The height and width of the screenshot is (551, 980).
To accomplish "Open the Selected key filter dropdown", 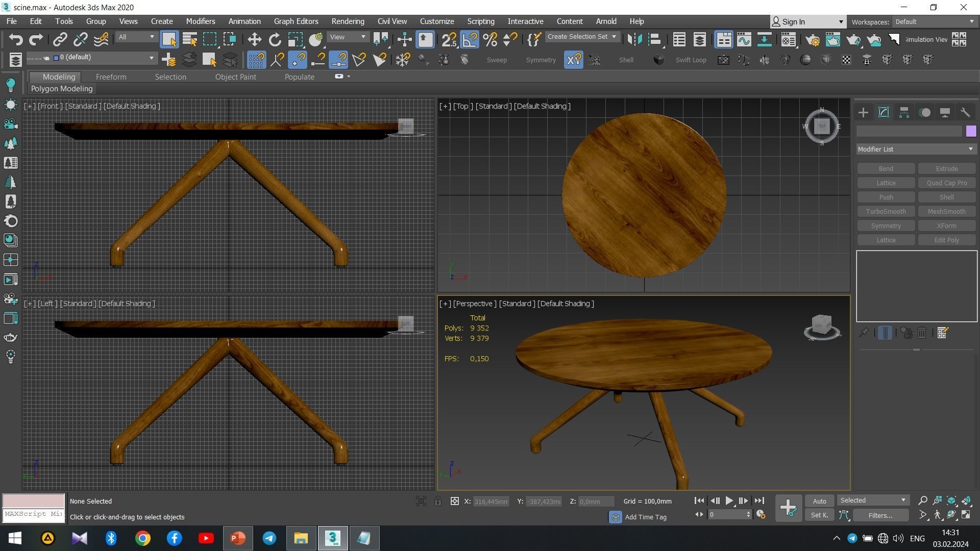I will [873, 500].
